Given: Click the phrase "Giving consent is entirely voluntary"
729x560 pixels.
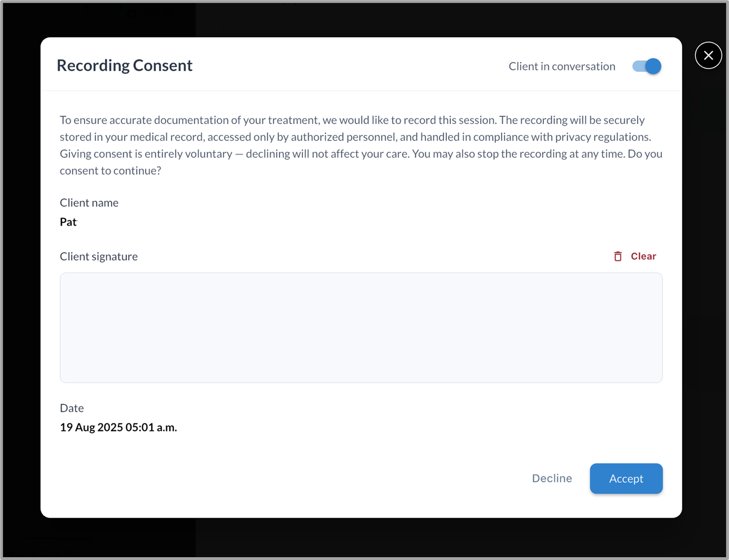Looking at the screenshot, I should [x=146, y=154].
